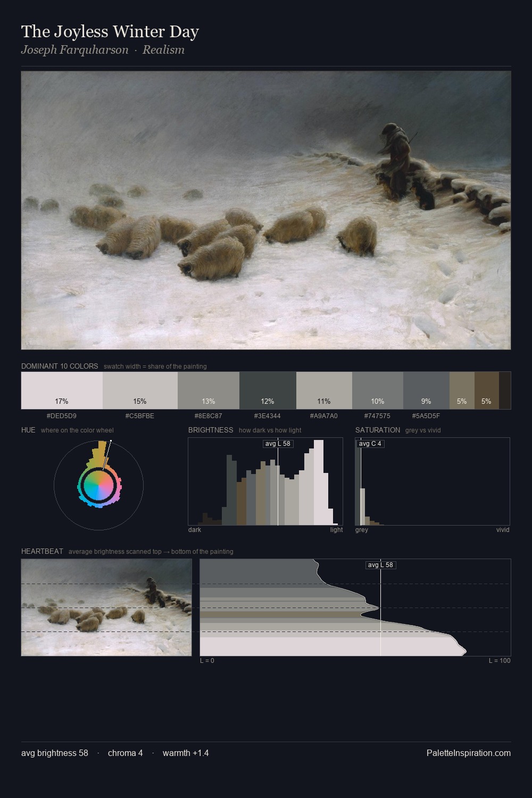
Task: Pick the 10% grey swatch #747575
Action: (x=378, y=390)
